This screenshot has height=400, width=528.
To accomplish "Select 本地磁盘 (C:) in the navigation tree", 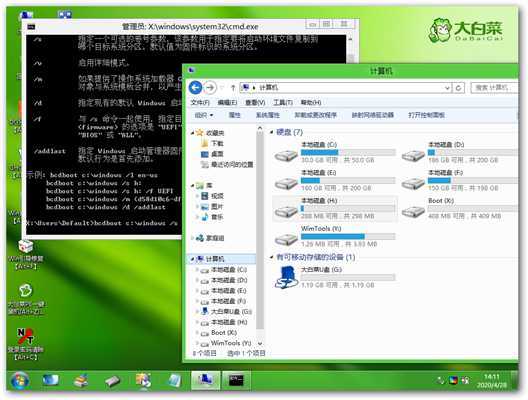I will point(229,270).
